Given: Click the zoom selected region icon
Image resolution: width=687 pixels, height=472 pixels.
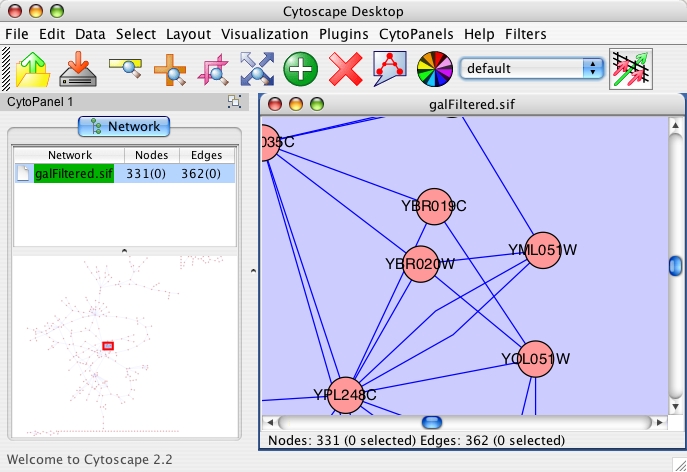Looking at the screenshot, I should (213, 69).
